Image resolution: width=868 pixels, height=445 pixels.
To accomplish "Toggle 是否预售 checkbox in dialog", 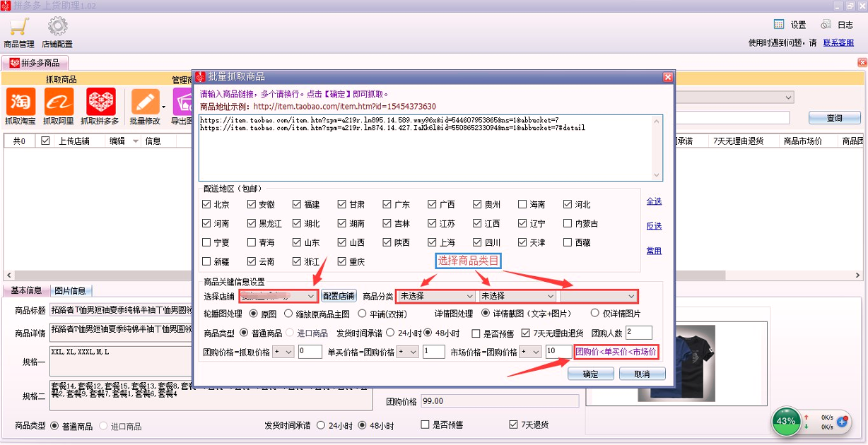I will [x=476, y=333].
